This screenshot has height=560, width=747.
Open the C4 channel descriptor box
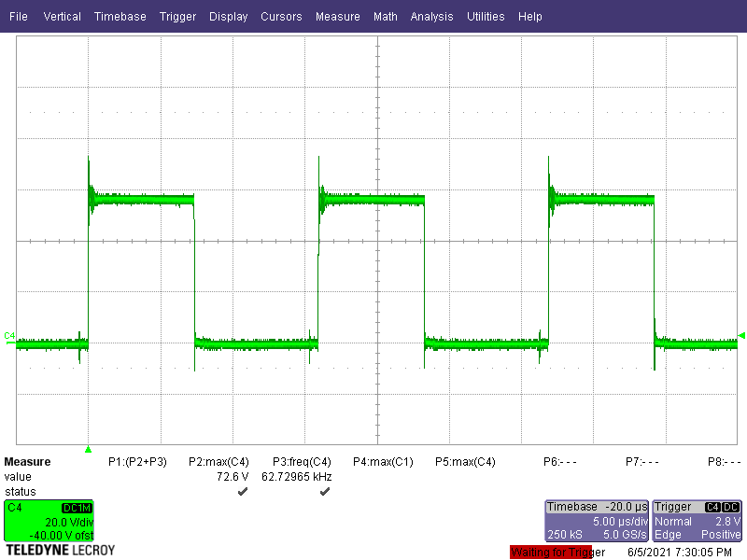coord(49,521)
